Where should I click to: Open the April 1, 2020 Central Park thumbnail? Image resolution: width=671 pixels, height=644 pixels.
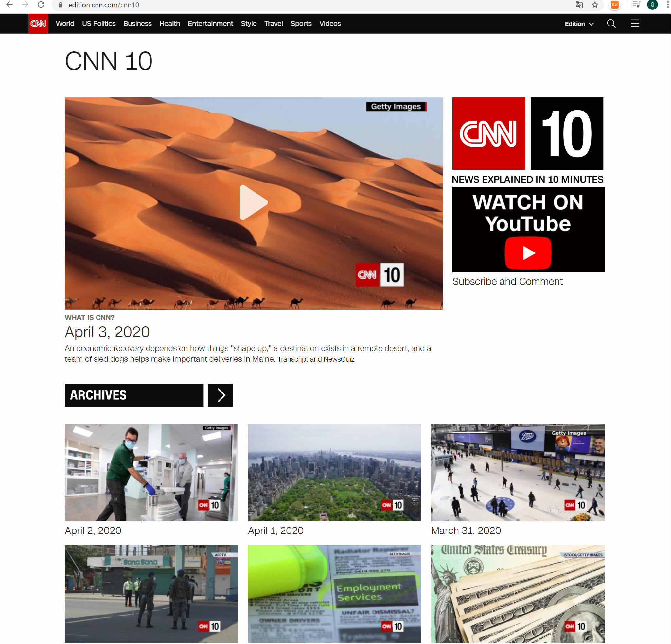[x=334, y=473]
